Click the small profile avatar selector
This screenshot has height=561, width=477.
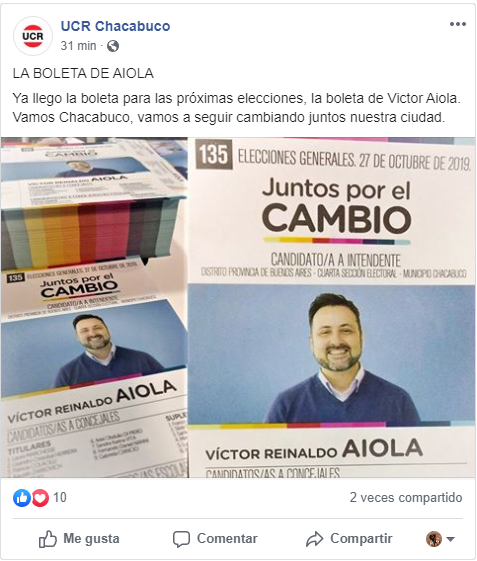[x=434, y=539]
